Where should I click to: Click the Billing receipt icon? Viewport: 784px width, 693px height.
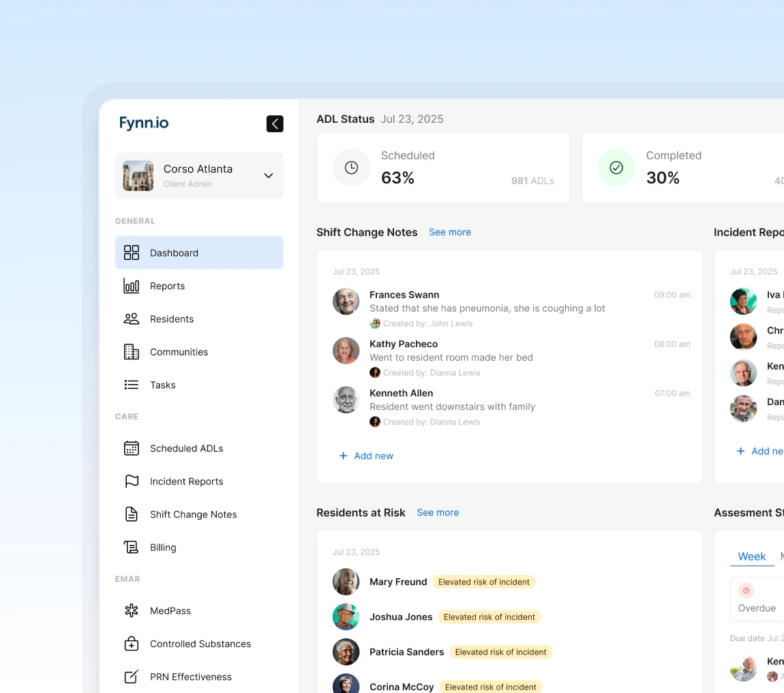coord(132,548)
